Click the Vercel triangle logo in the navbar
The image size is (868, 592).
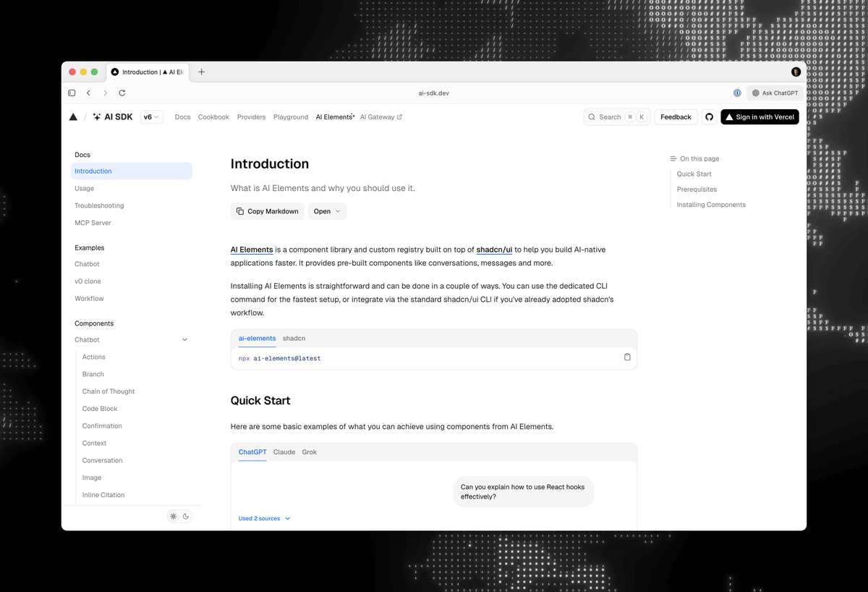tap(73, 117)
